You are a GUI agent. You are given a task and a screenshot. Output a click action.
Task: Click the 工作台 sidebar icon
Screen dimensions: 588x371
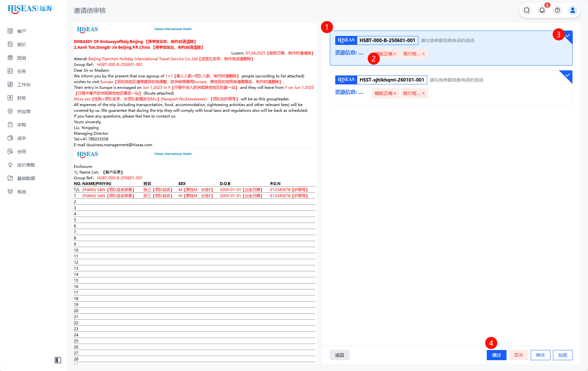click(10, 84)
